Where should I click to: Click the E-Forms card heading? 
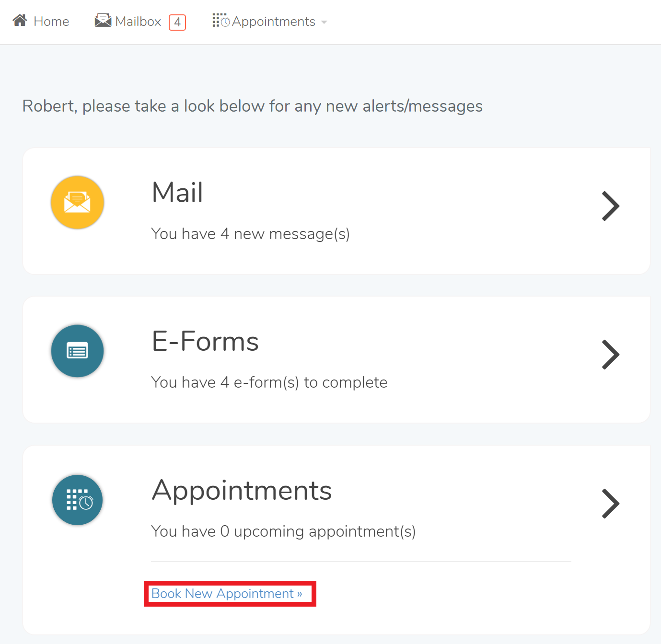click(205, 342)
